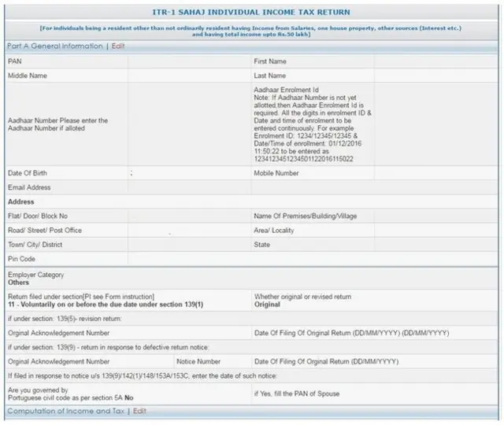Click the eligibility note below the ITR-1 title
This screenshot has height=425, width=504.
click(250, 31)
